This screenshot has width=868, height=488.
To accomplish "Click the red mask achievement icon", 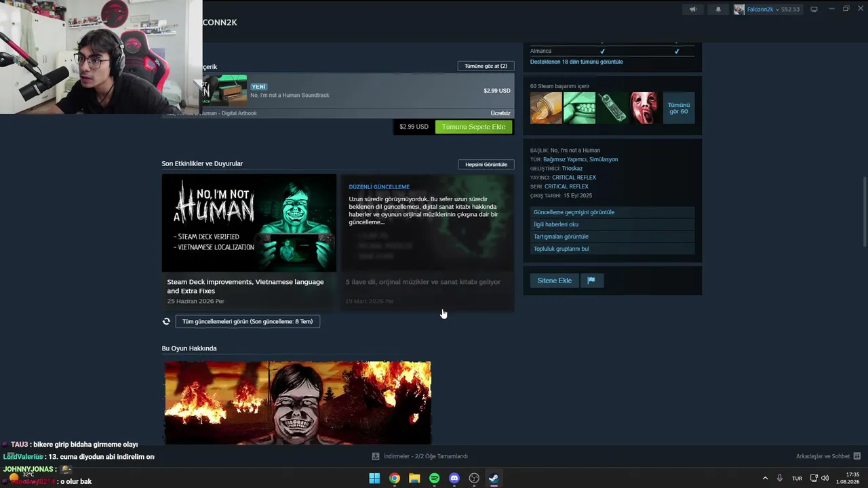I will coord(646,108).
